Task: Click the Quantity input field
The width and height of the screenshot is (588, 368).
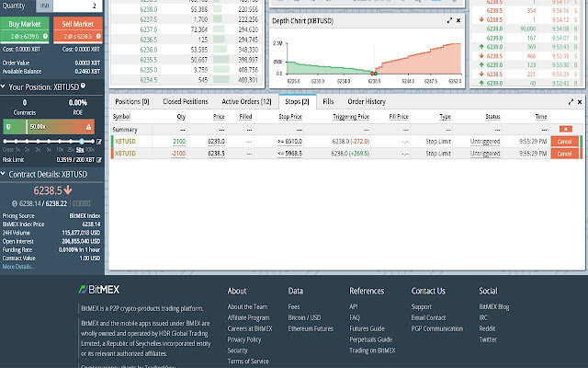Action: pyautogui.click(x=77, y=6)
